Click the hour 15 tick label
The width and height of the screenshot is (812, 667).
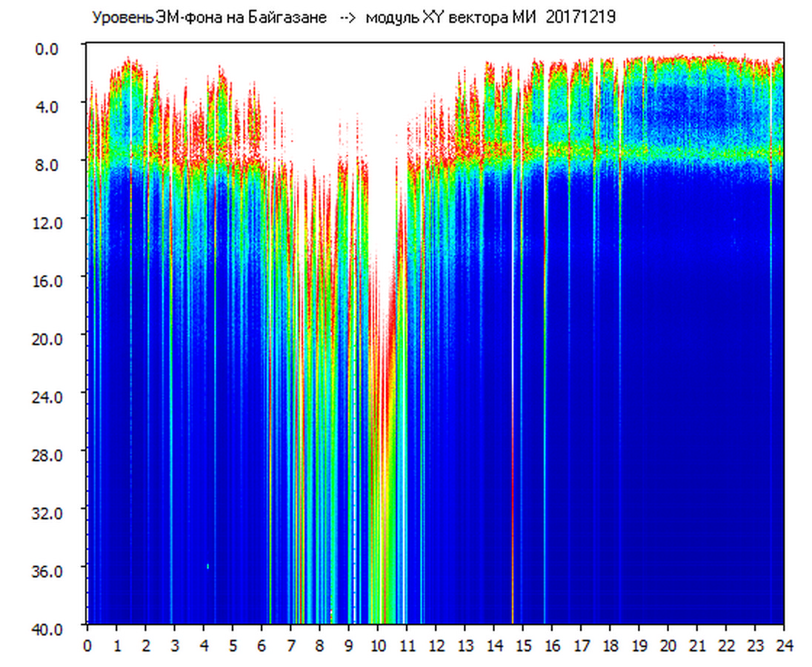[523, 645]
